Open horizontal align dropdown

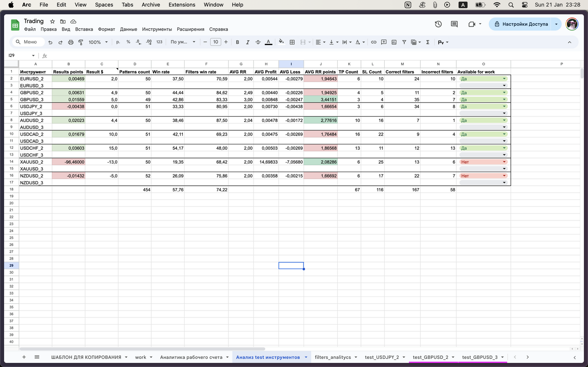(x=320, y=42)
